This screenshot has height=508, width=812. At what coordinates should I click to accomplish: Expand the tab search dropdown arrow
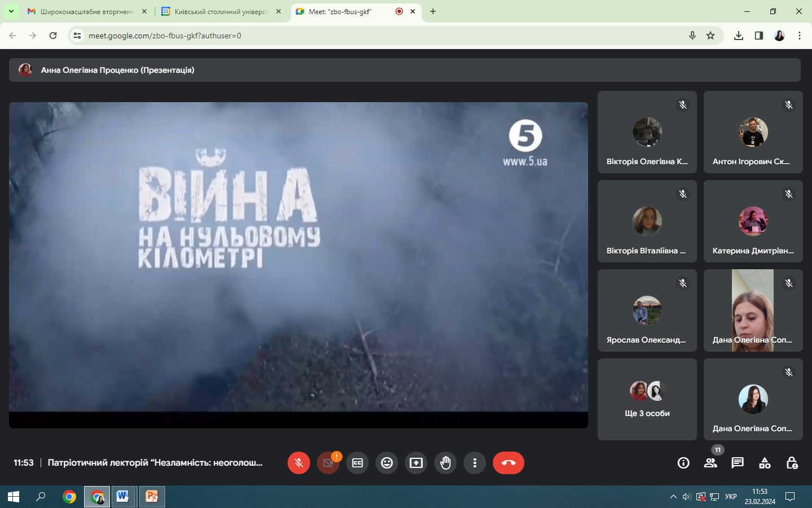pyautogui.click(x=11, y=11)
